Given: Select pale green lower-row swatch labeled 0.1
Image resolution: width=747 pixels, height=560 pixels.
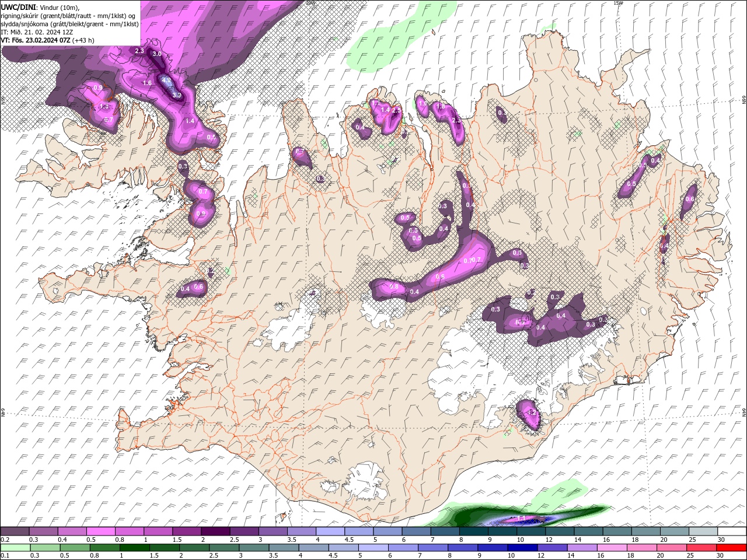Looking at the screenshot, I should 15,548.
